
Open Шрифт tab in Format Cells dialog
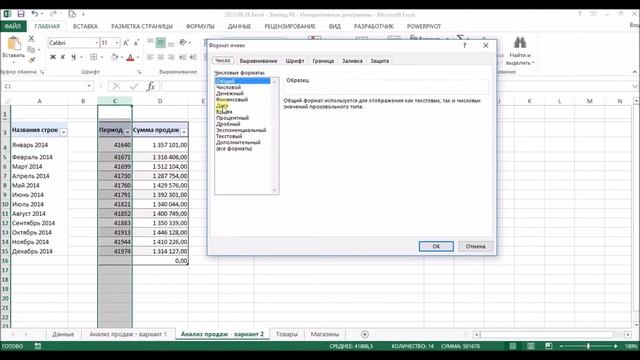[x=295, y=61]
